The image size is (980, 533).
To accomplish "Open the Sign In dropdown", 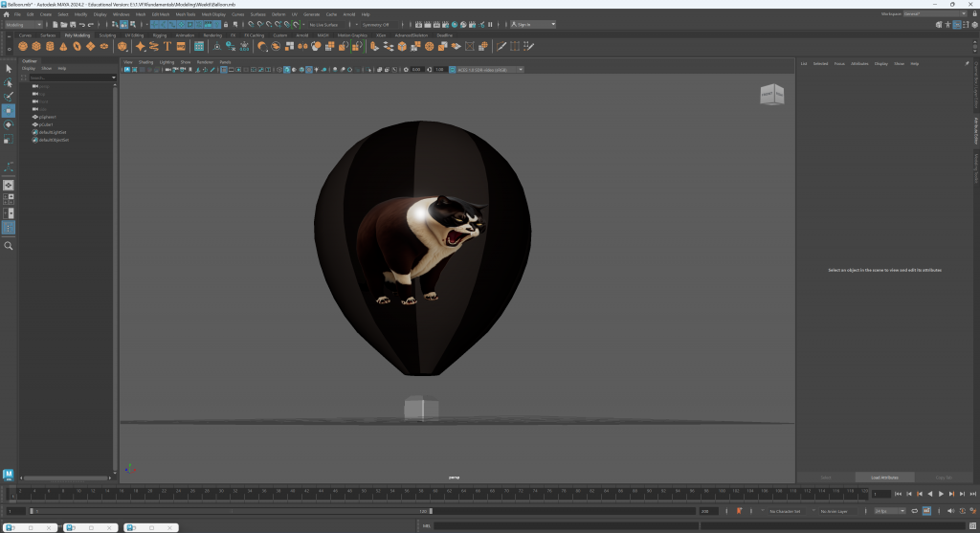I will (532, 24).
